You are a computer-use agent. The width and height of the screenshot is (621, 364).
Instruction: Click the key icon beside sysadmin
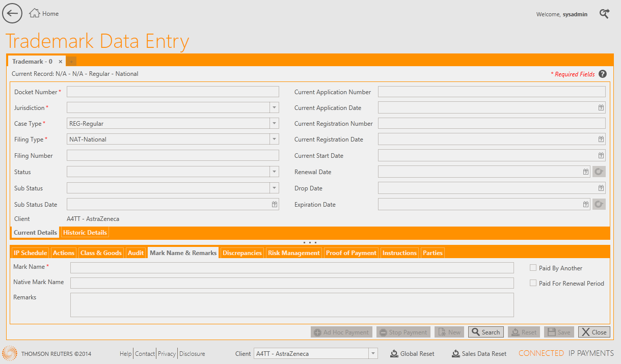[x=604, y=14]
